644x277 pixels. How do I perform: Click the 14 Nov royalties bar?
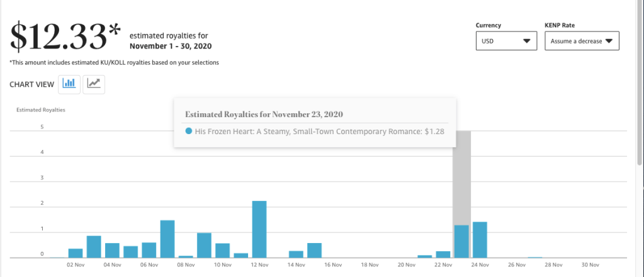(296, 254)
